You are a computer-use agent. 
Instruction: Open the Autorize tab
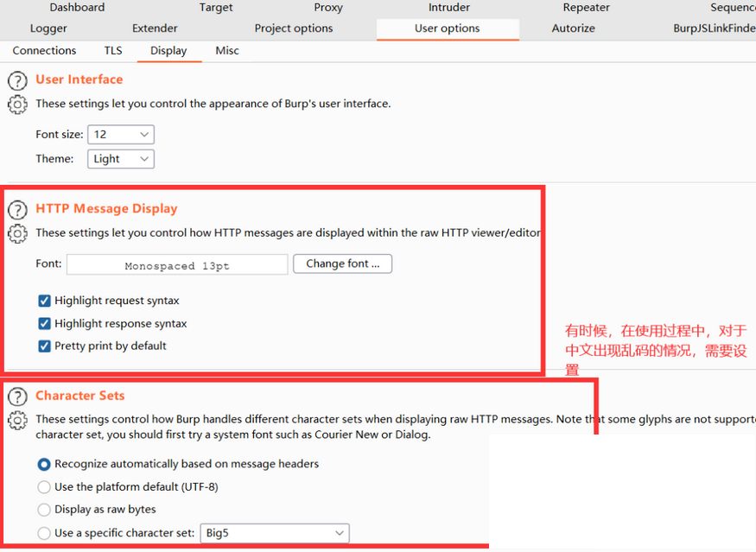(574, 29)
